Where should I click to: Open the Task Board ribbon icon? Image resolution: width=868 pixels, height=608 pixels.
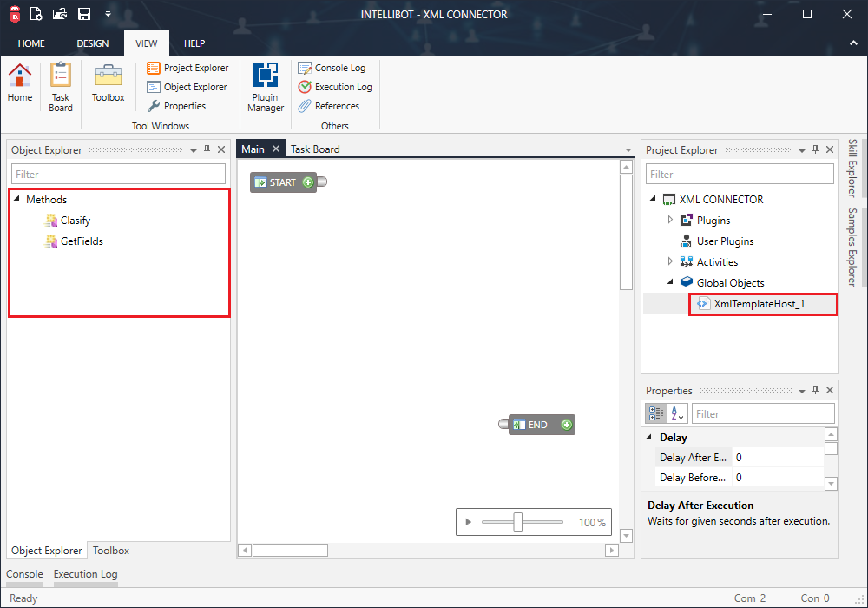[61, 88]
